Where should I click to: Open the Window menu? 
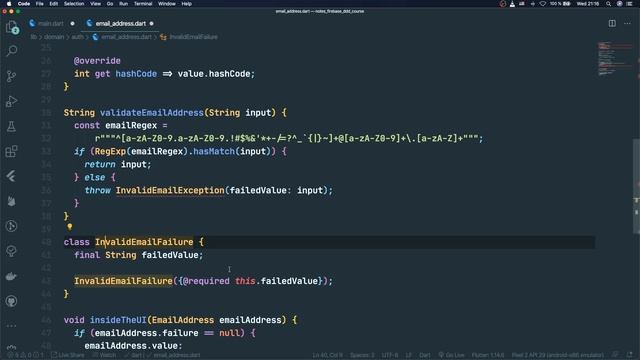pyautogui.click(x=167, y=4)
